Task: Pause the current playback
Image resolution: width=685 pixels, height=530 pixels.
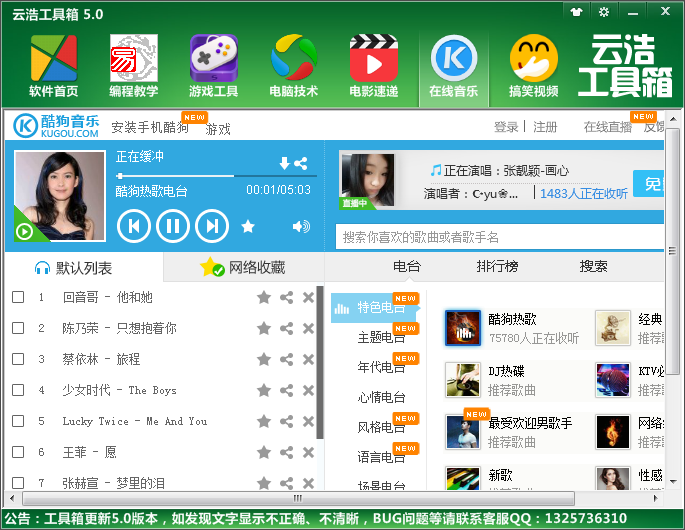Action: pos(173,226)
